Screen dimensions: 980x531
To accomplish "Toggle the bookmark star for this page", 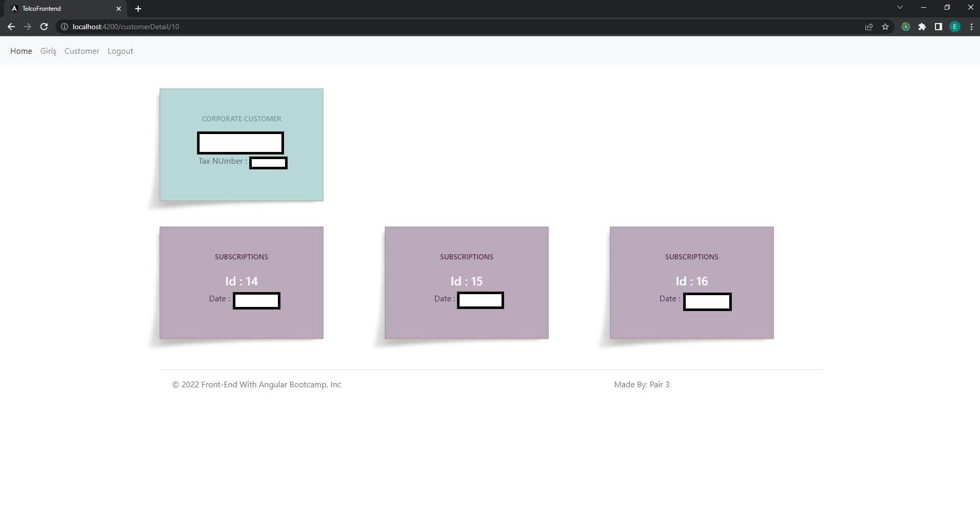I will (x=886, y=27).
